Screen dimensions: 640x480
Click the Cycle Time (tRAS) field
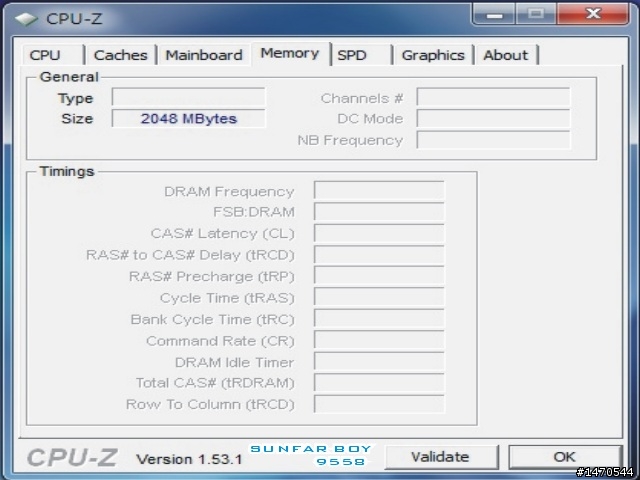click(x=379, y=298)
